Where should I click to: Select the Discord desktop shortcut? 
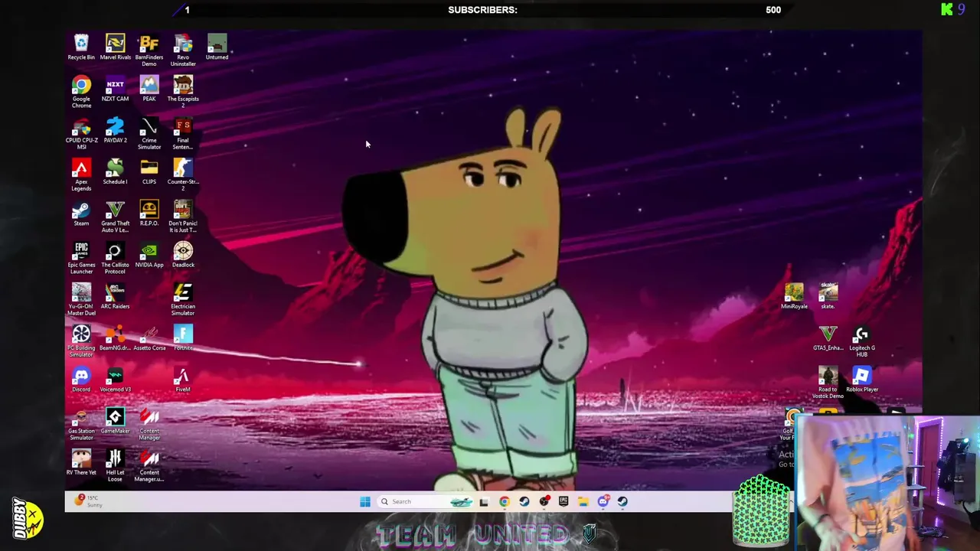coord(81,380)
